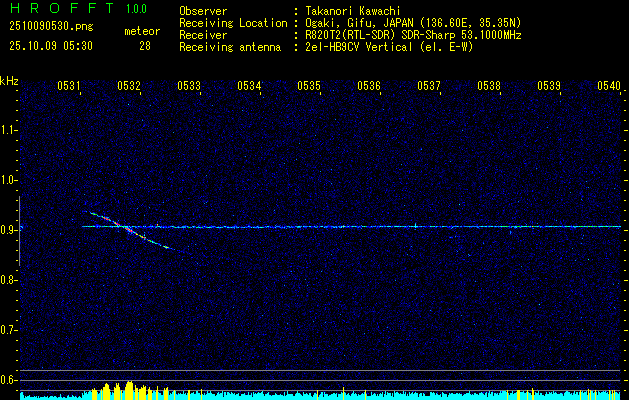Viewport: 629px width, 400px height.
Task: Click the 1.0 kHz axis label
Action: click(8, 180)
